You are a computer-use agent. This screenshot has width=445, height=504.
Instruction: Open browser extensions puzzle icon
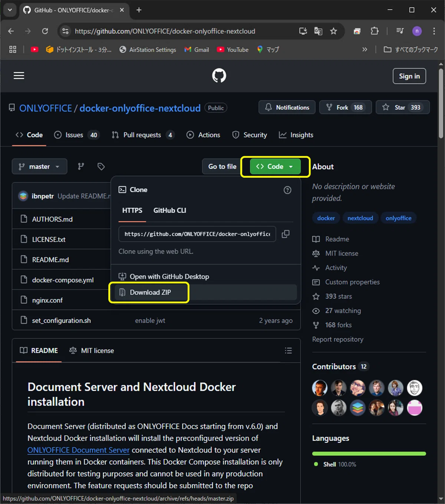click(x=375, y=31)
